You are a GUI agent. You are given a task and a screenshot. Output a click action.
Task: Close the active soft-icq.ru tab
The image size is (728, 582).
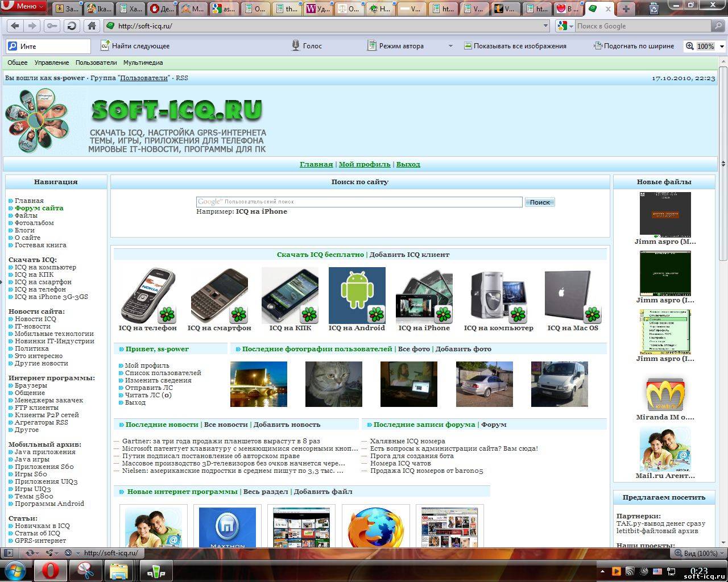pyautogui.click(x=608, y=9)
